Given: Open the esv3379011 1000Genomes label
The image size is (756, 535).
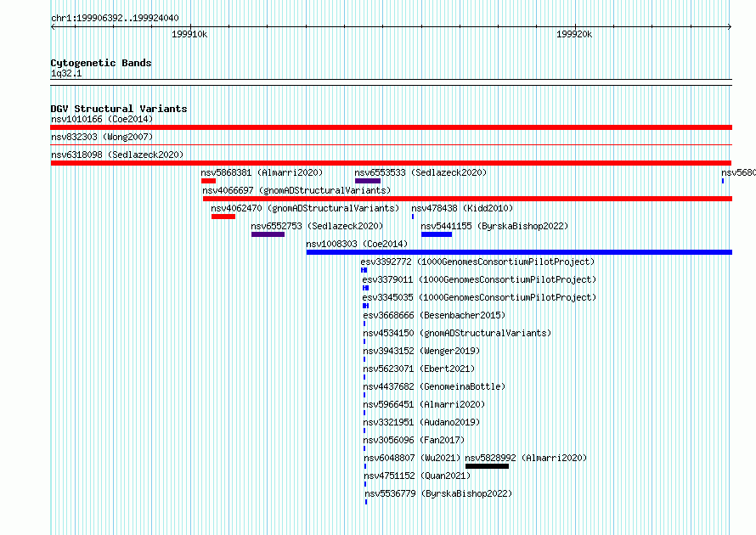Looking at the screenshot, I should (x=479, y=279).
